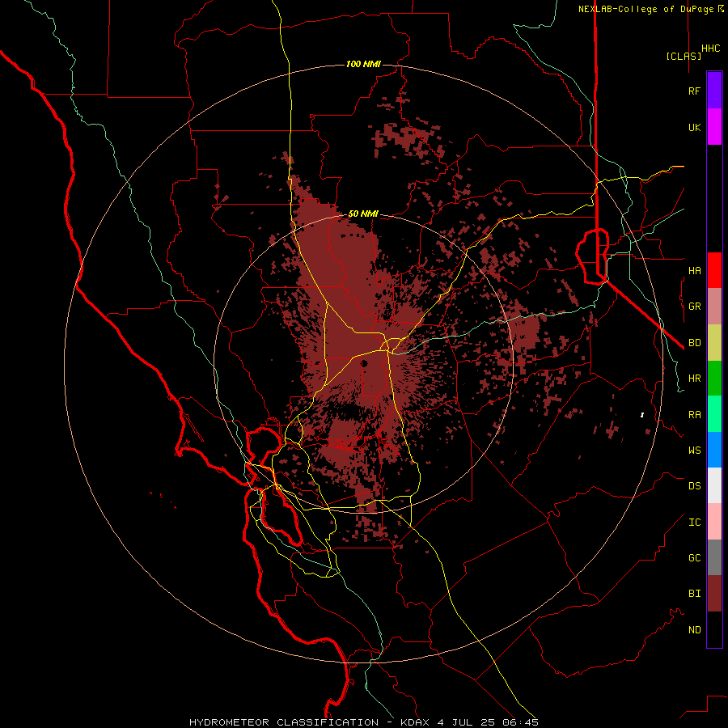Click the IC light pink legend swatch

(714, 522)
